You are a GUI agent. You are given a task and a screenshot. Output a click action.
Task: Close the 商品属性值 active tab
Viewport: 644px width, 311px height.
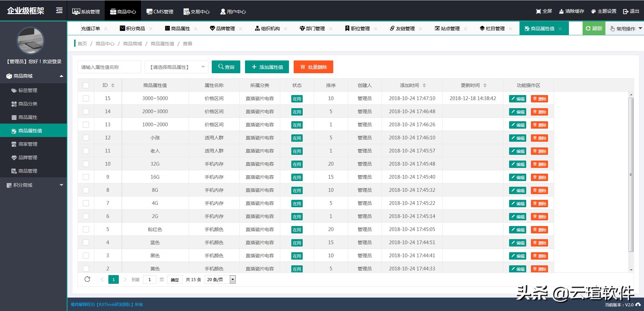click(x=560, y=29)
